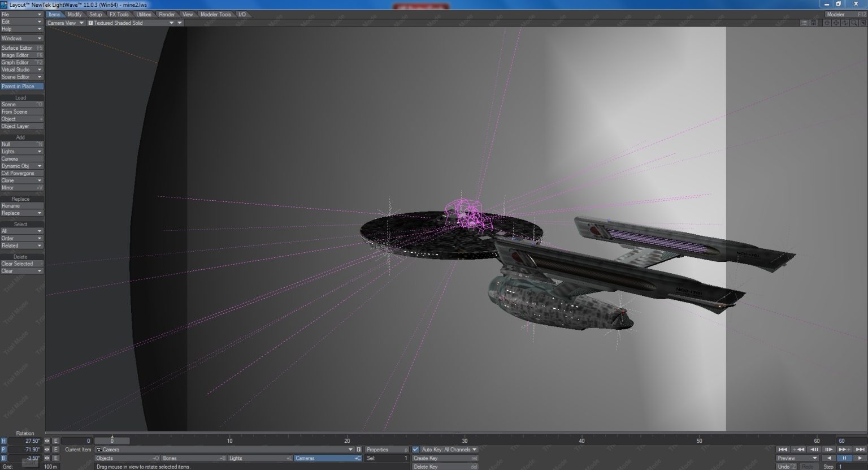
Task: Click the Create Key button
Action: coord(445,458)
